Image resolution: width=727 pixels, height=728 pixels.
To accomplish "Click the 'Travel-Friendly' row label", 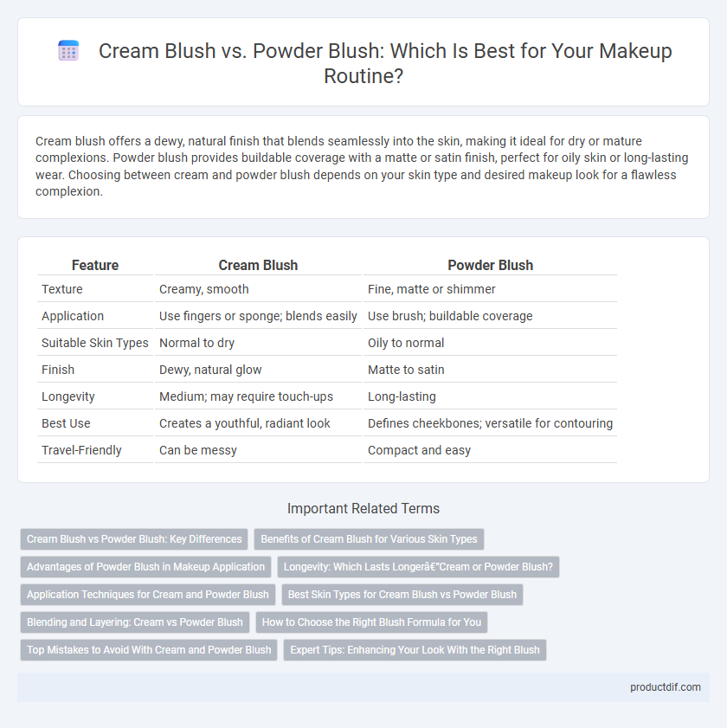I will coord(81,450).
